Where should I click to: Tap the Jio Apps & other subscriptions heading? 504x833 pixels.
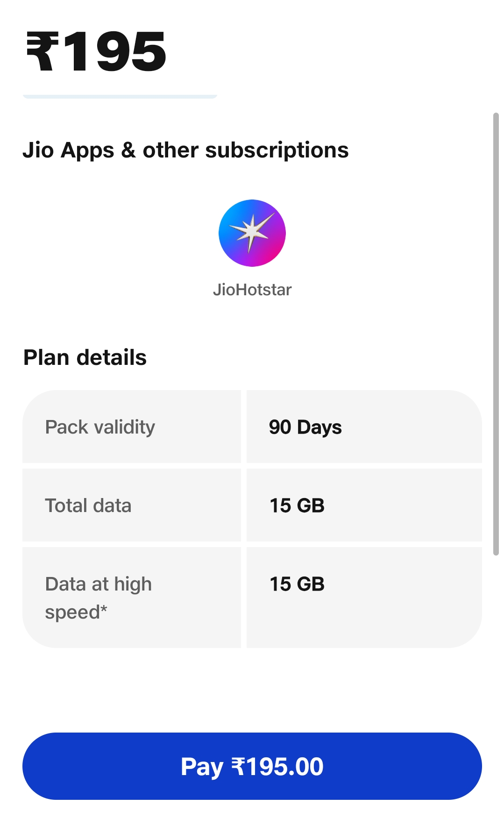pos(185,150)
